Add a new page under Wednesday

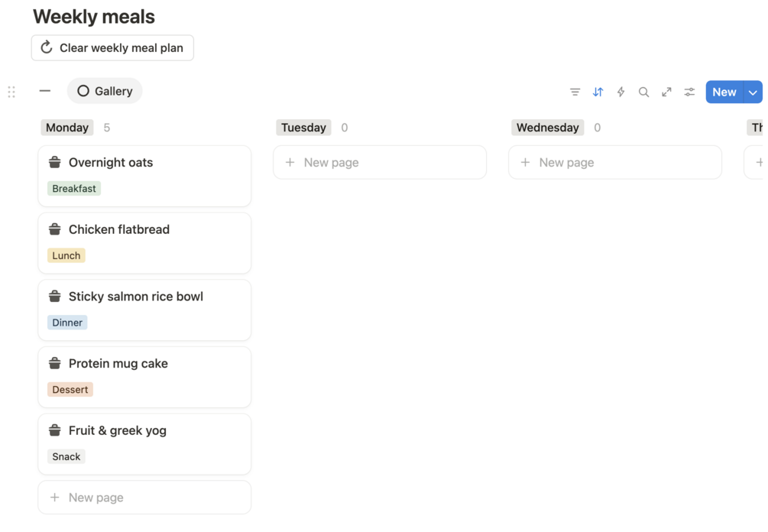click(x=615, y=162)
